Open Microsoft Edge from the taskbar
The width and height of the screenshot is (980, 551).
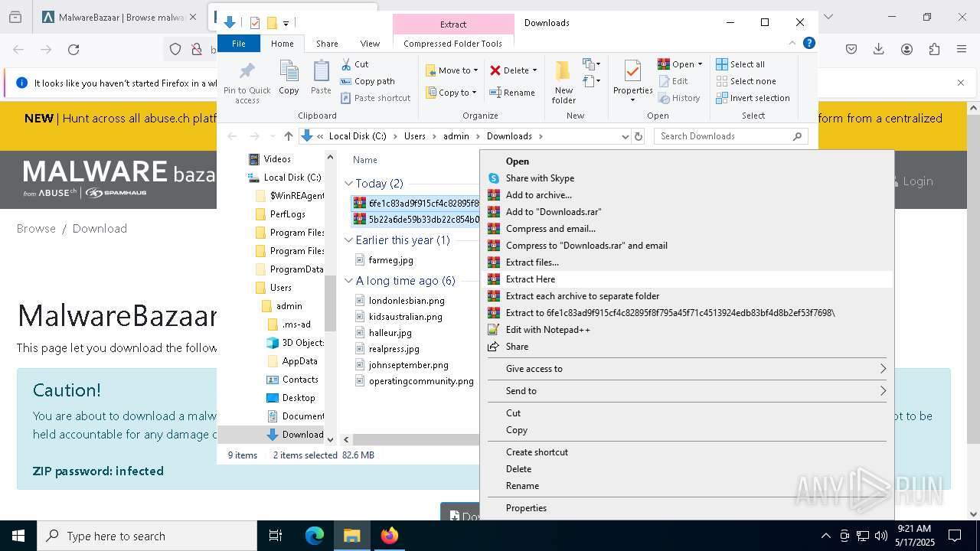tap(315, 536)
